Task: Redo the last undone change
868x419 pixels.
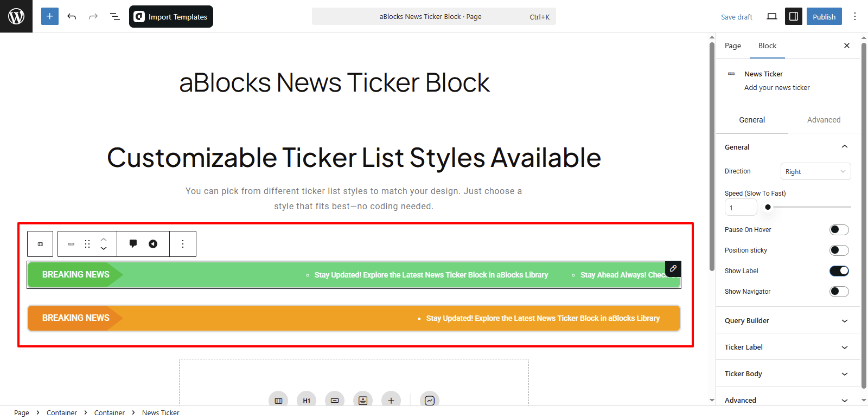Action: [x=93, y=16]
